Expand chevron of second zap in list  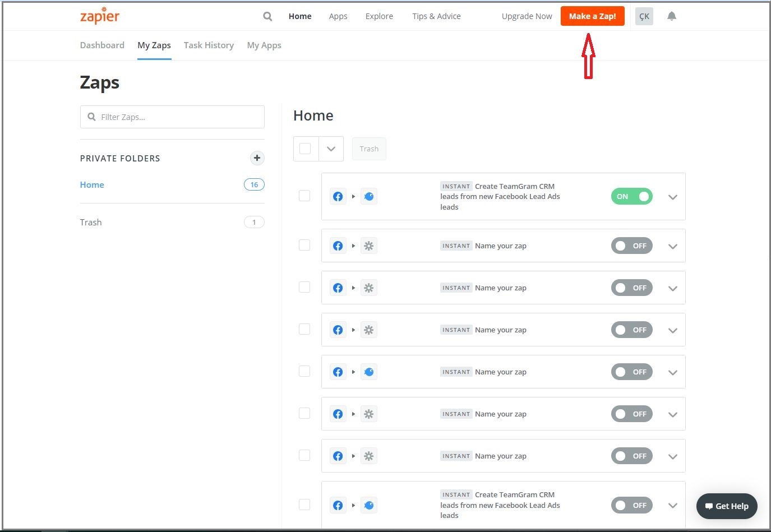tap(673, 246)
